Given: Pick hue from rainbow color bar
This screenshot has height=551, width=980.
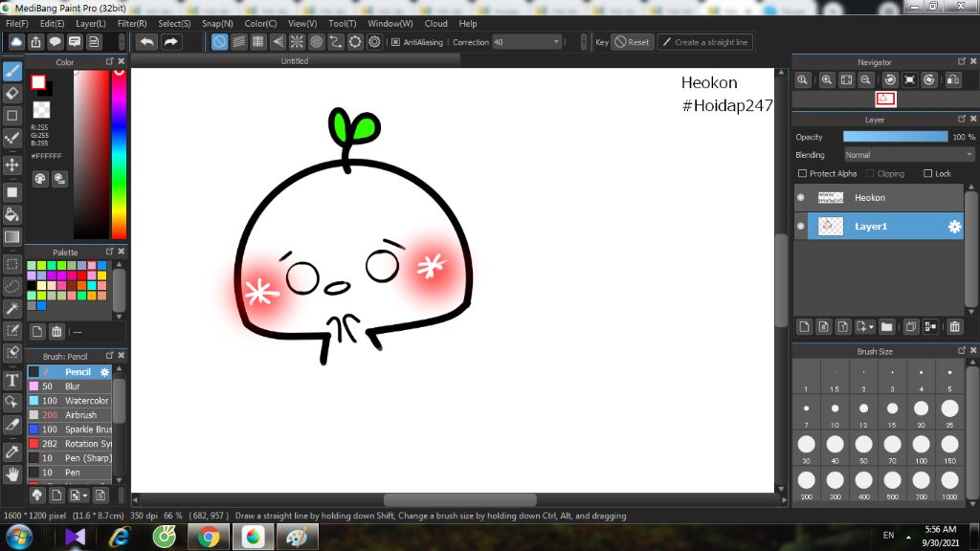Looking at the screenshot, I should (x=119, y=154).
